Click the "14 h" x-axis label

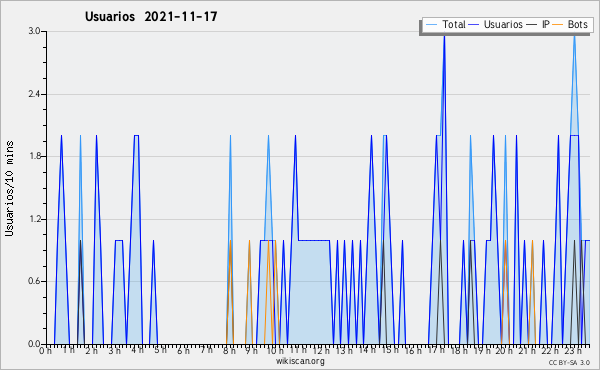click(x=367, y=350)
